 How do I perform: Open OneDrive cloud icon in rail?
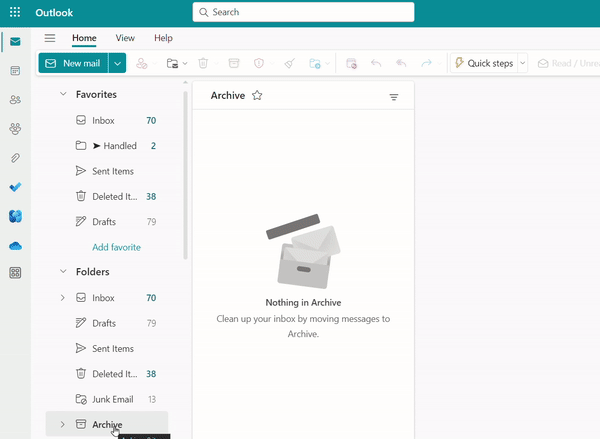point(15,245)
